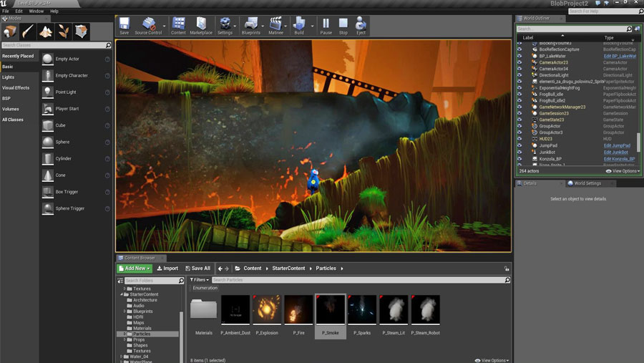
Task: Select the Visual Effects category
Action: 16,87
